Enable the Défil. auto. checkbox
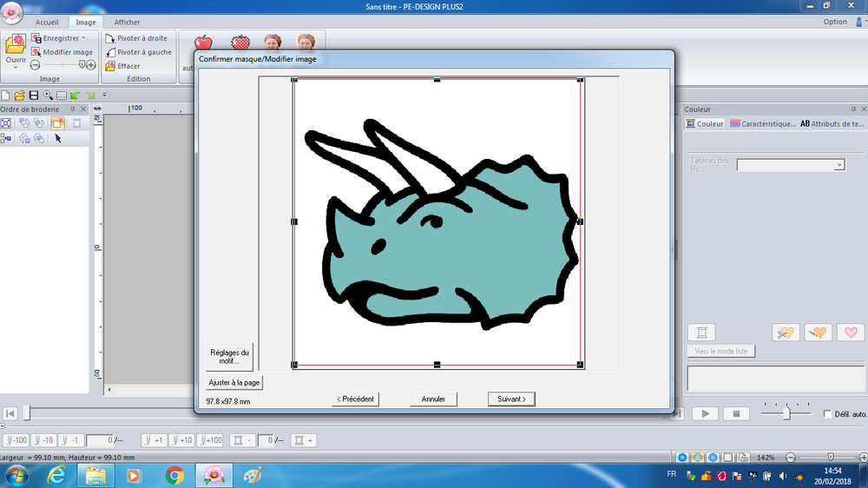 click(x=827, y=414)
